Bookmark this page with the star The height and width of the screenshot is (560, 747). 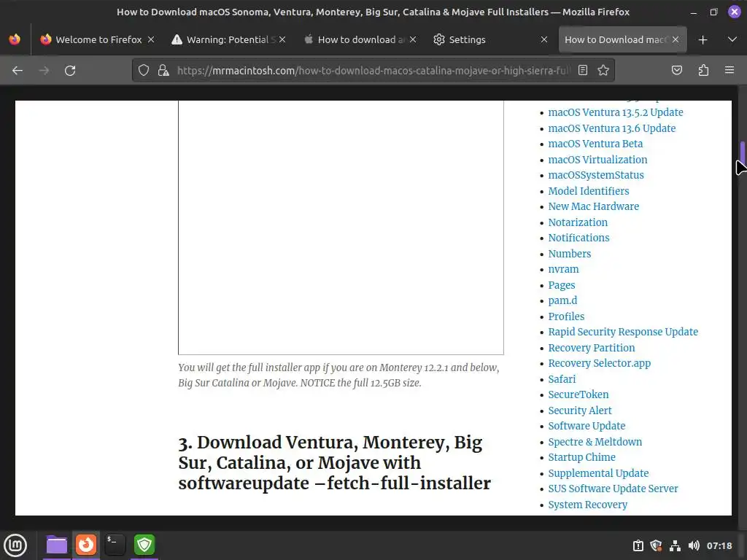[x=603, y=71]
